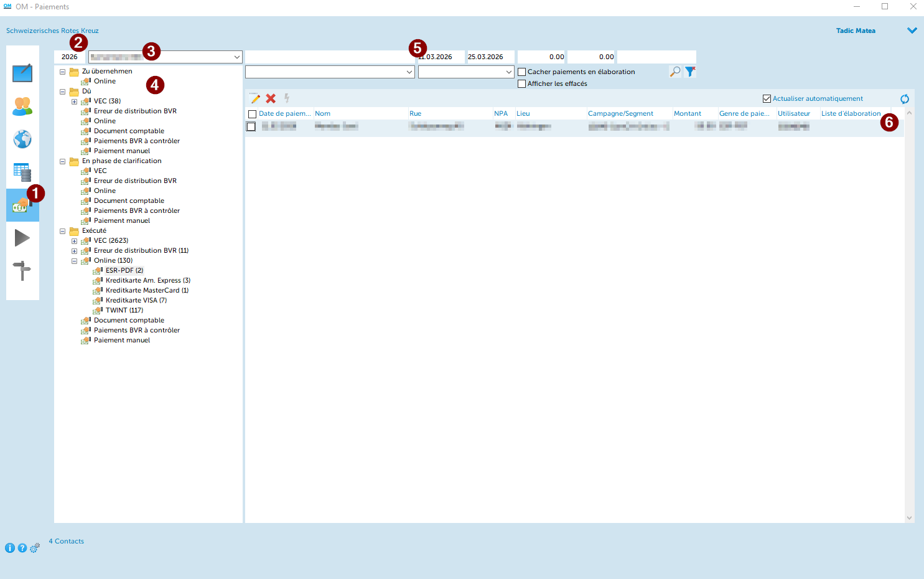Refresh the payment list with the circular arrow

pos(905,99)
